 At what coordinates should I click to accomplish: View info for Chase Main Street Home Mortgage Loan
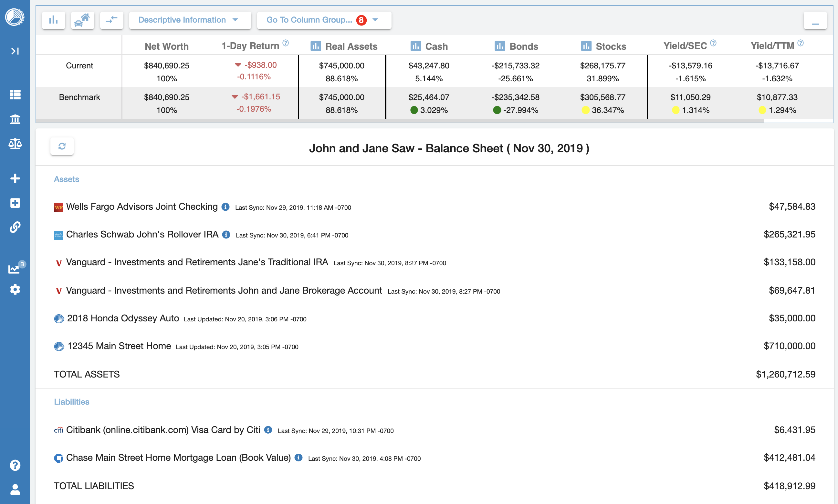pyautogui.click(x=299, y=458)
